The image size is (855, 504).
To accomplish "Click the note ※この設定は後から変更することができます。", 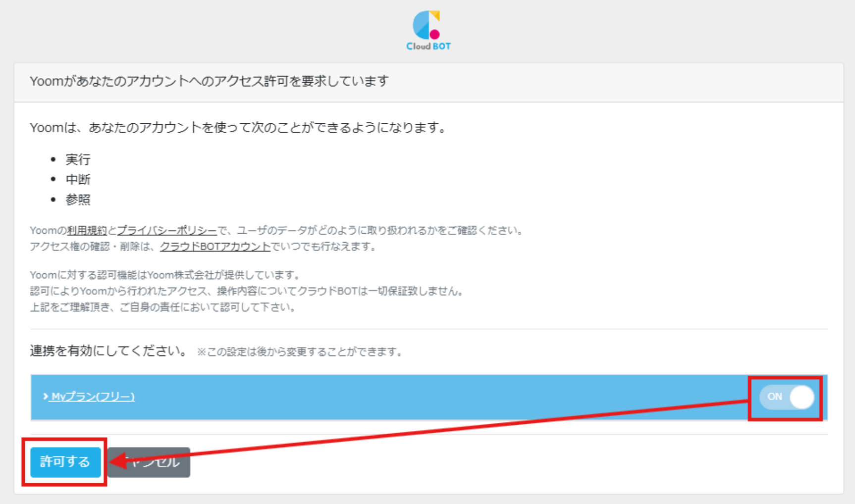I will coord(301,352).
